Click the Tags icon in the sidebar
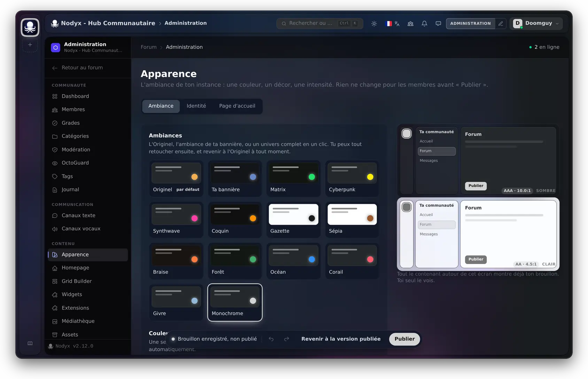588x379 pixels. click(55, 177)
